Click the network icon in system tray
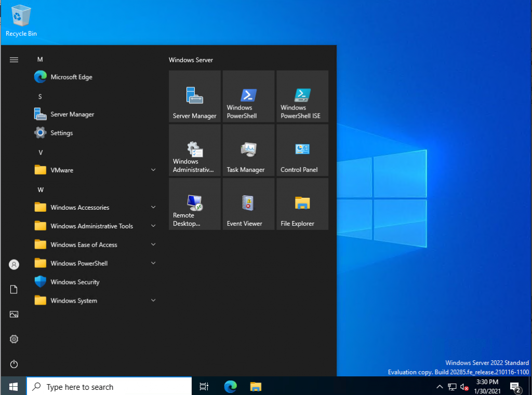Screen dimensions: 532x395 click(452, 387)
